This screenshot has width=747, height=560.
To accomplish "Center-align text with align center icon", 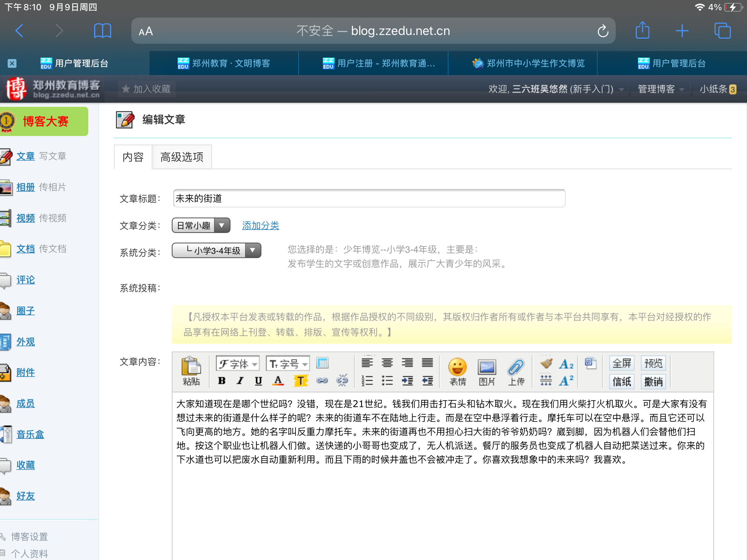I will [387, 363].
